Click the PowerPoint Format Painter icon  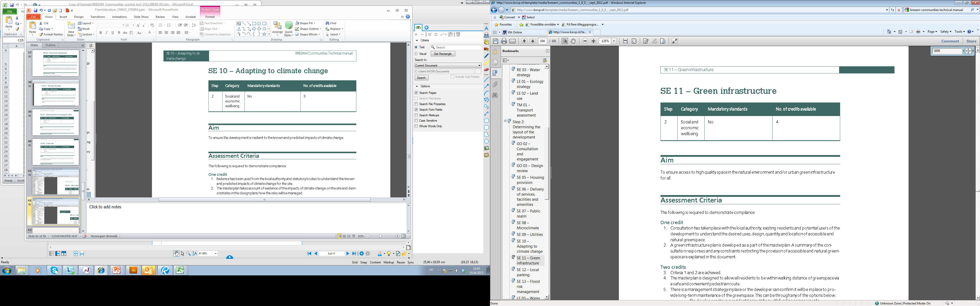(x=41, y=34)
